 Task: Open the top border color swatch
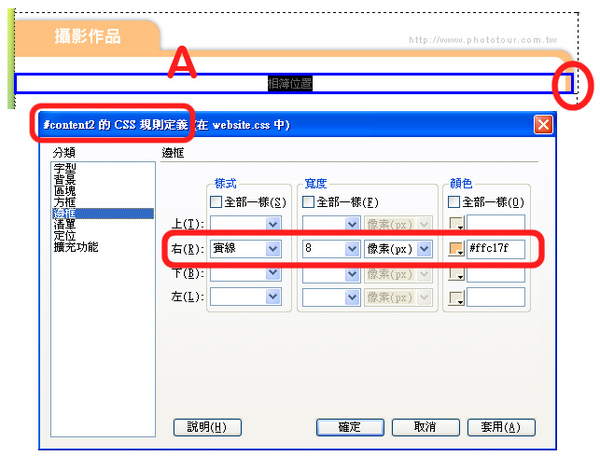[457, 223]
